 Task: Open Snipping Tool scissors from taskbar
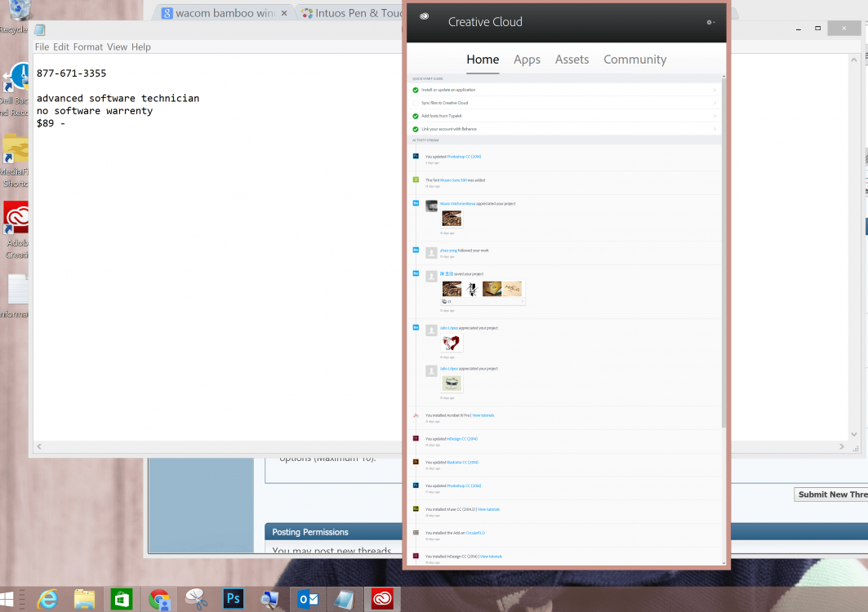click(196, 599)
